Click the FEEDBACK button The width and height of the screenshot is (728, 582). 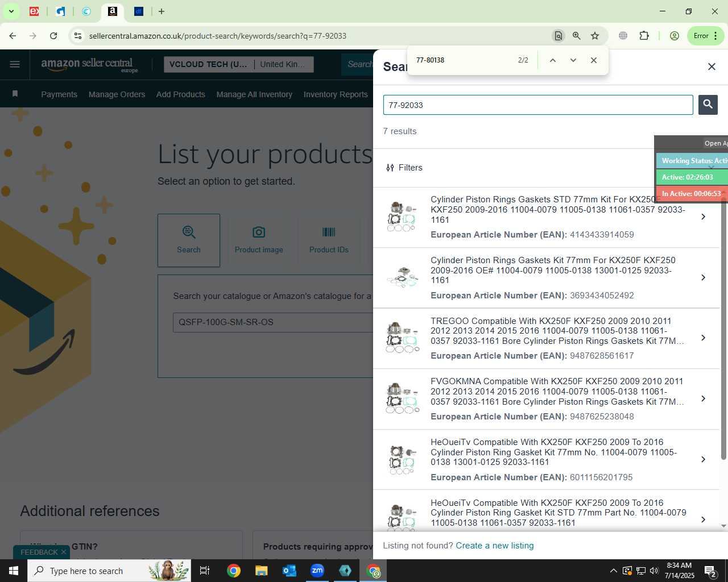(x=39, y=552)
